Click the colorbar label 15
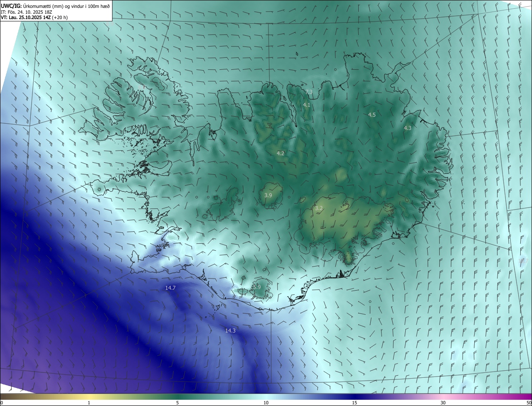532x406 pixels. tap(355, 403)
